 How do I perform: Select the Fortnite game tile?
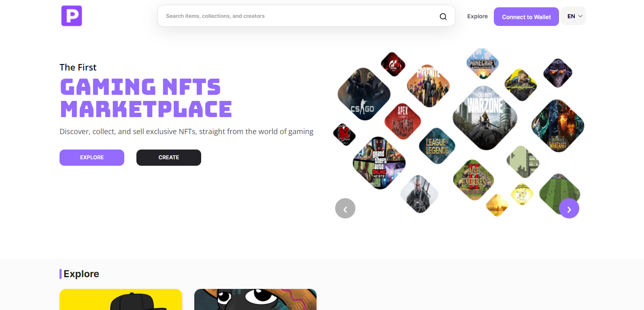[428, 86]
